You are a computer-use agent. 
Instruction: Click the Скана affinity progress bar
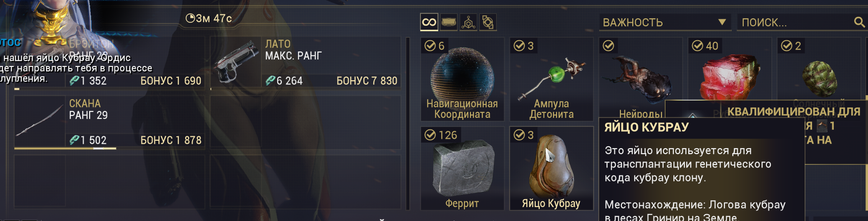click(109, 148)
